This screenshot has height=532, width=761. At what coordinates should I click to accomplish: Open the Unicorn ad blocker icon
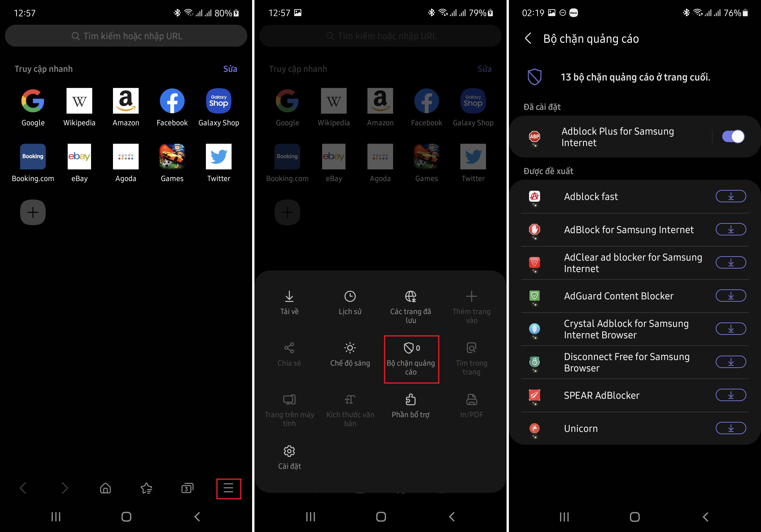pyautogui.click(x=534, y=428)
